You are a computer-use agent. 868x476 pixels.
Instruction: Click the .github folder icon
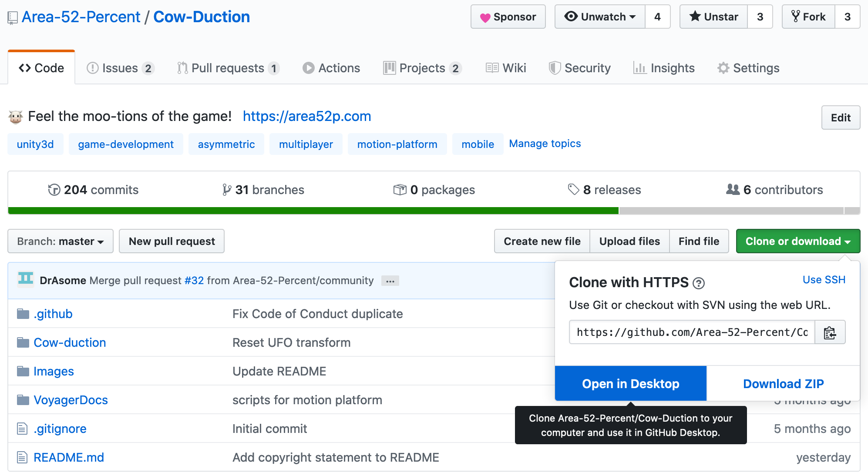pyautogui.click(x=23, y=314)
